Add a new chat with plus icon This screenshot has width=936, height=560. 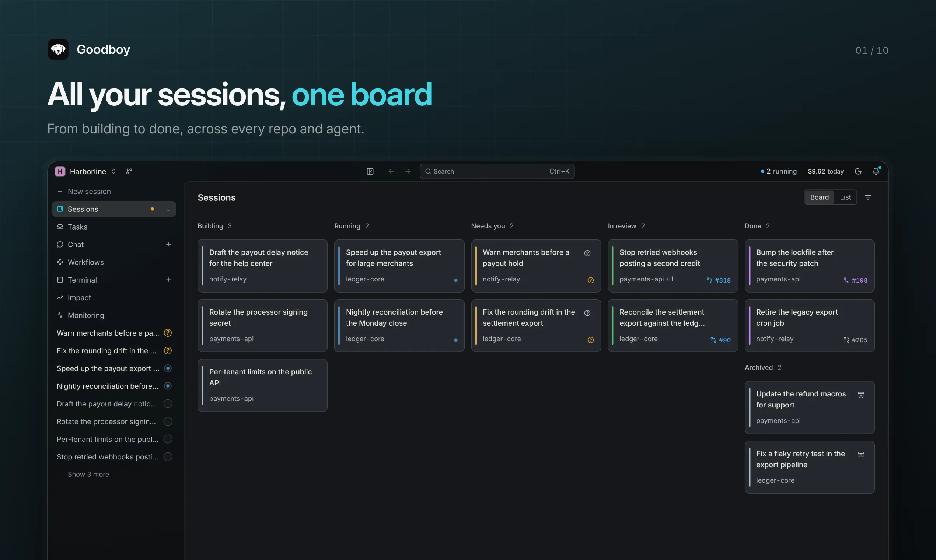pos(168,245)
